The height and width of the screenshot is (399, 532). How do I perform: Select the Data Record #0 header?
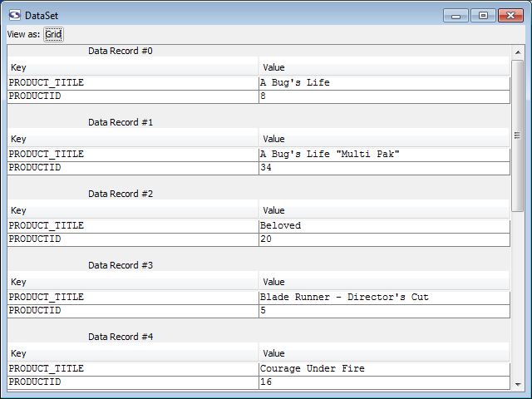(121, 51)
